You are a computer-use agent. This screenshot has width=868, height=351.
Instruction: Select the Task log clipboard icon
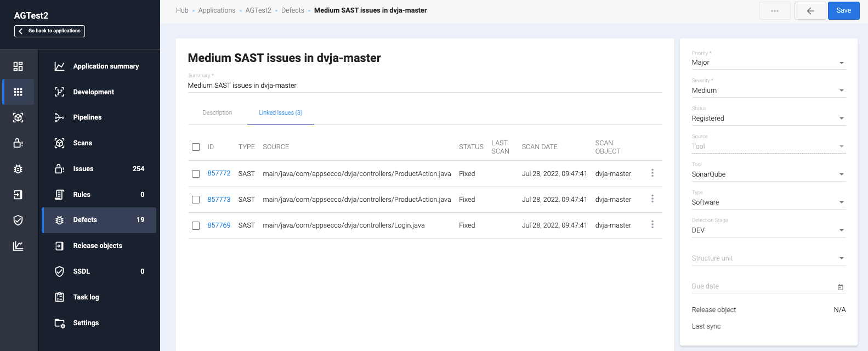(59, 297)
